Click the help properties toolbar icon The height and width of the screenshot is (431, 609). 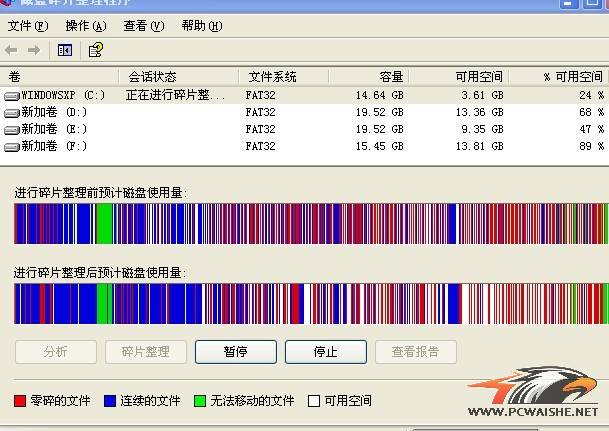click(x=96, y=50)
